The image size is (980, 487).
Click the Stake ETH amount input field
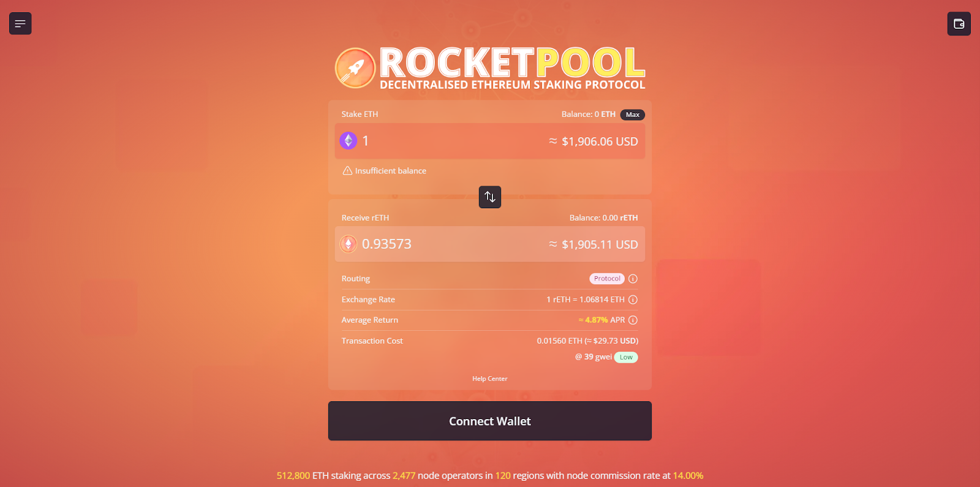(x=490, y=141)
